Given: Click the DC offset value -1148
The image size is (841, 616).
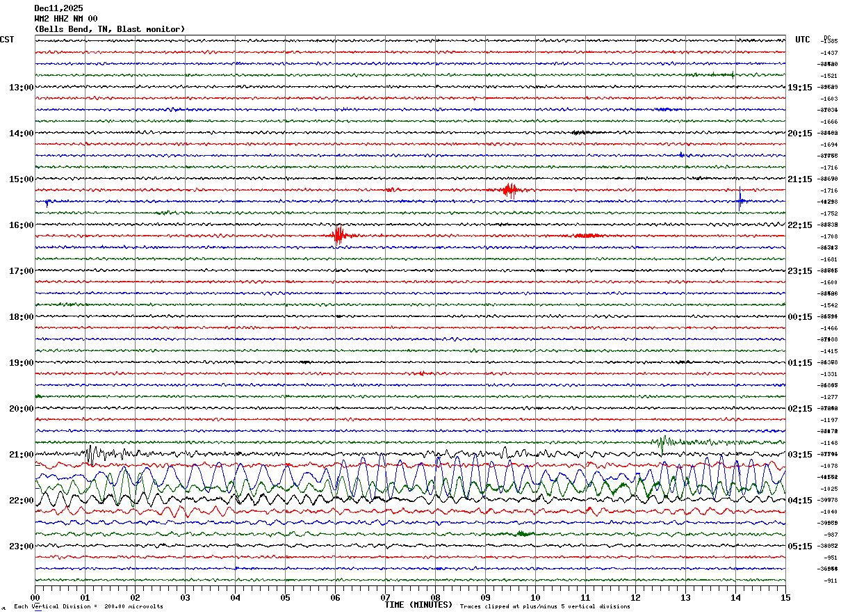Looking at the screenshot, I should coord(829,443).
